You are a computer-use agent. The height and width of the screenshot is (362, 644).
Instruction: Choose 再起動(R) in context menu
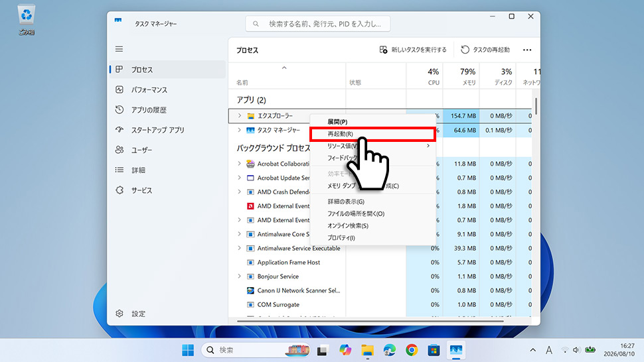tap(372, 134)
